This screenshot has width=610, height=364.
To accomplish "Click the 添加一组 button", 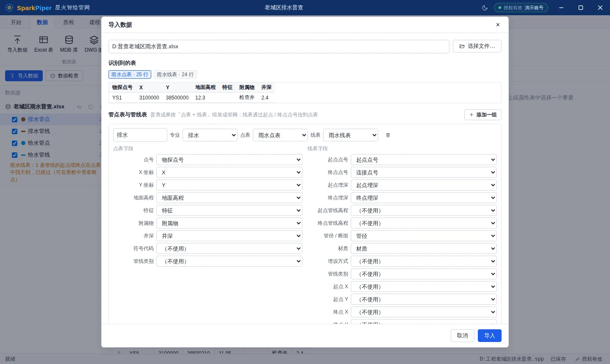I will click(x=483, y=115).
